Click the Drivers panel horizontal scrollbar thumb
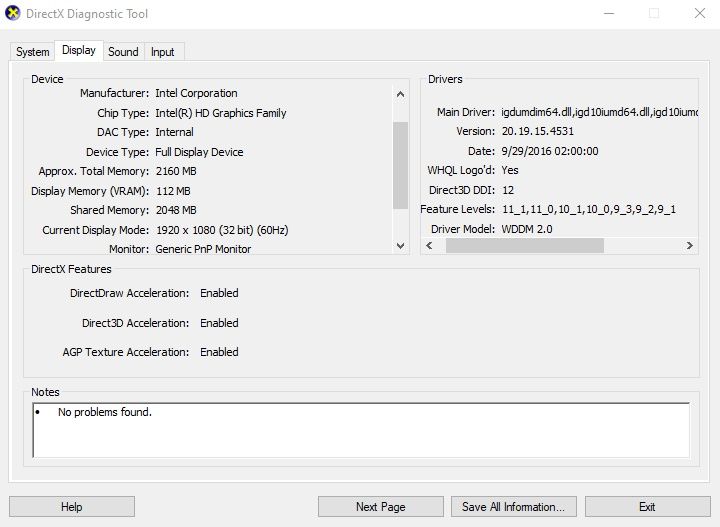The width and height of the screenshot is (720, 527). [x=525, y=246]
